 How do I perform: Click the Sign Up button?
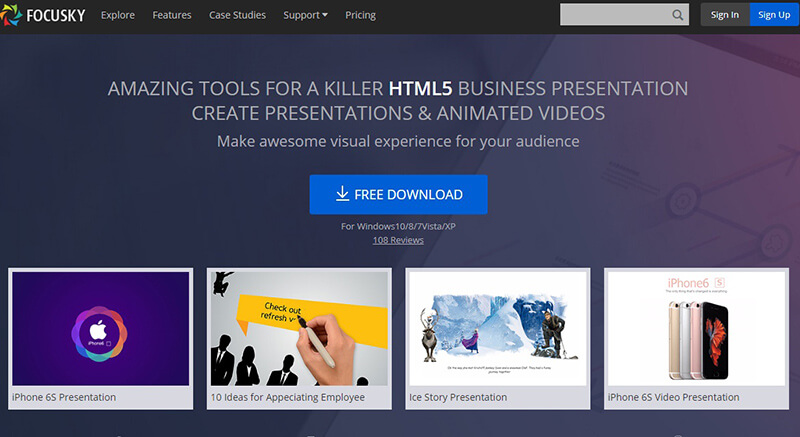click(x=774, y=15)
